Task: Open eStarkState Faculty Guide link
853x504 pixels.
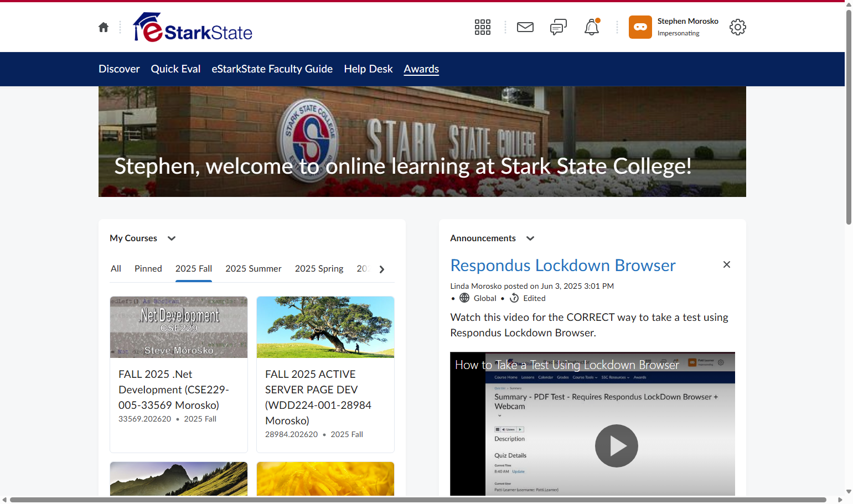Action: pyautogui.click(x=272, y=69)
